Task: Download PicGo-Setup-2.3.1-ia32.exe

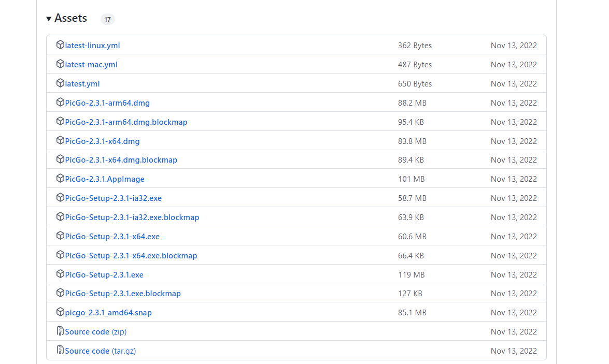Action: point(113,198)
